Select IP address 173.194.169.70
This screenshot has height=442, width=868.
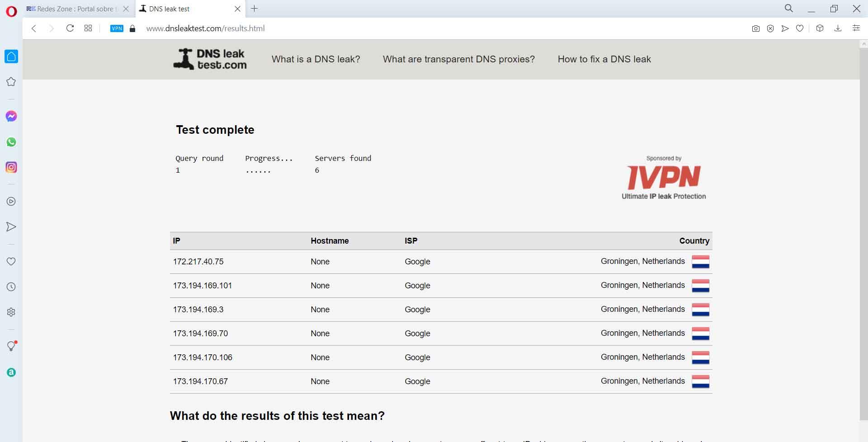201,334
